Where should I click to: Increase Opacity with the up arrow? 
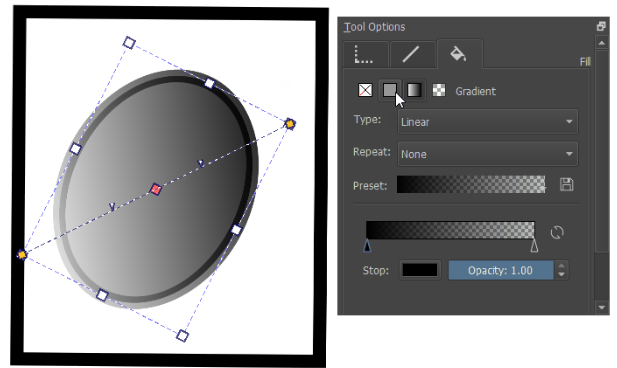562,266
